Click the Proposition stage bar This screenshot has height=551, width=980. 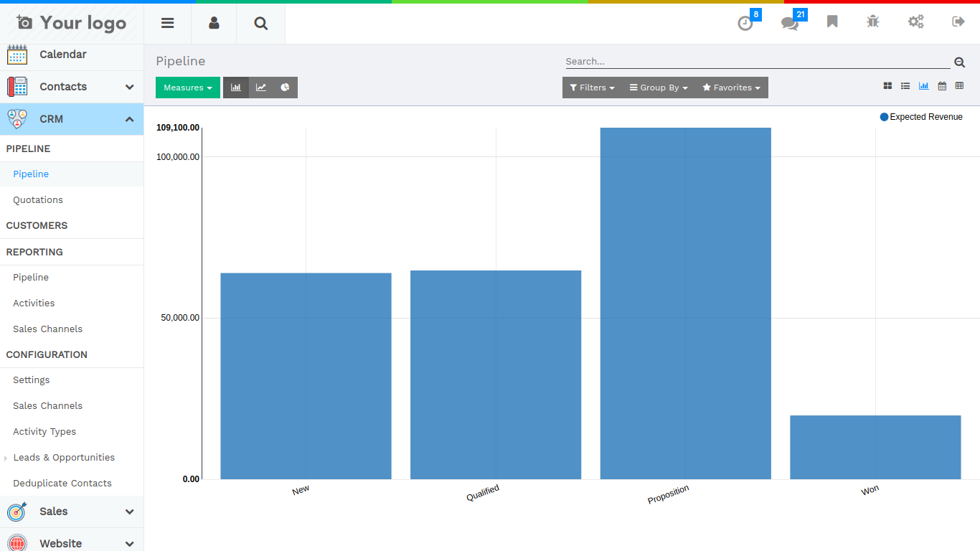[686, 303]
